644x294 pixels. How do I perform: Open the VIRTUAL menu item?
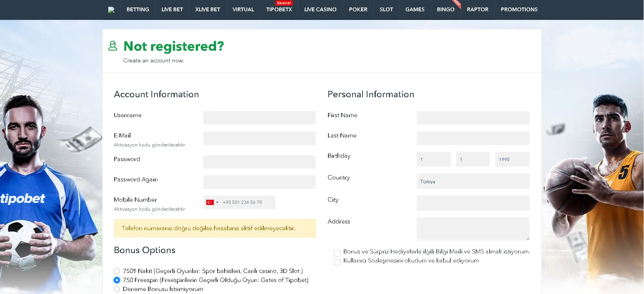tap(243, 9)
